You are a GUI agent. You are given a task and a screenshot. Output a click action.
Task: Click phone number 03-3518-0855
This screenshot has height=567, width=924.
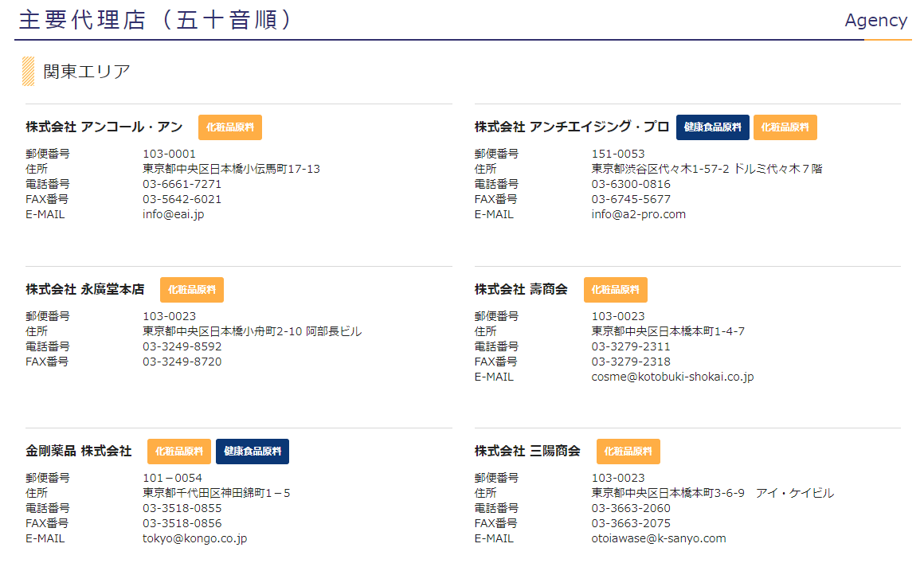tap(182, 508)
